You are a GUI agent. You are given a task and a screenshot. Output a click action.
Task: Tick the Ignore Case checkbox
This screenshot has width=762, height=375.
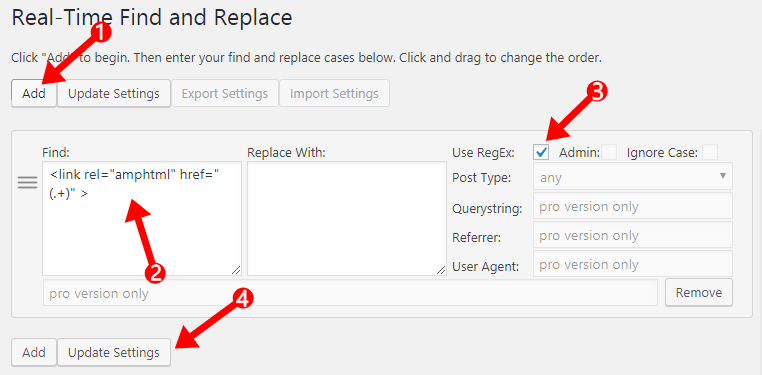(710, 153)
